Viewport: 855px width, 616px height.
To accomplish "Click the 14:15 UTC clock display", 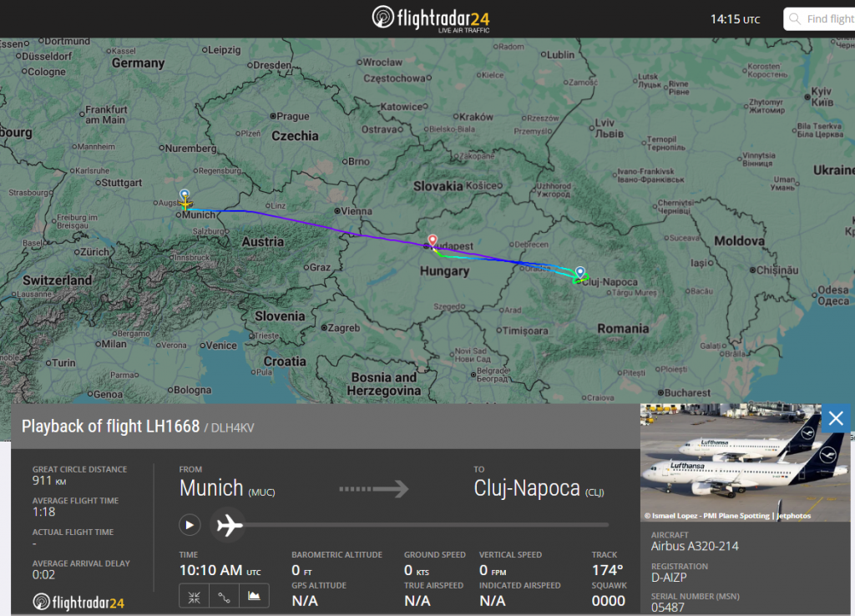I will point(735,18).
